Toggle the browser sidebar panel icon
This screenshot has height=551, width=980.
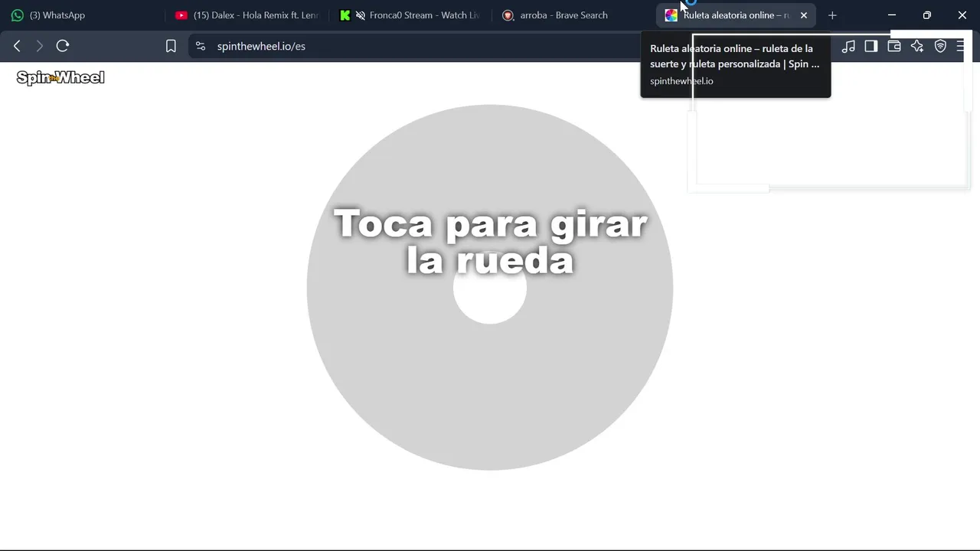click(x=871, y=46)
